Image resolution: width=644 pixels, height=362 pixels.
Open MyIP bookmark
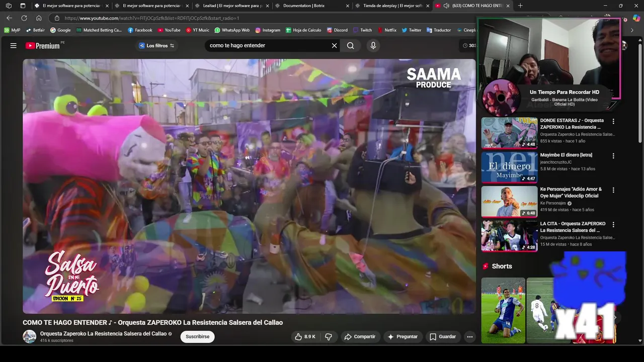[x=12, y=30]
